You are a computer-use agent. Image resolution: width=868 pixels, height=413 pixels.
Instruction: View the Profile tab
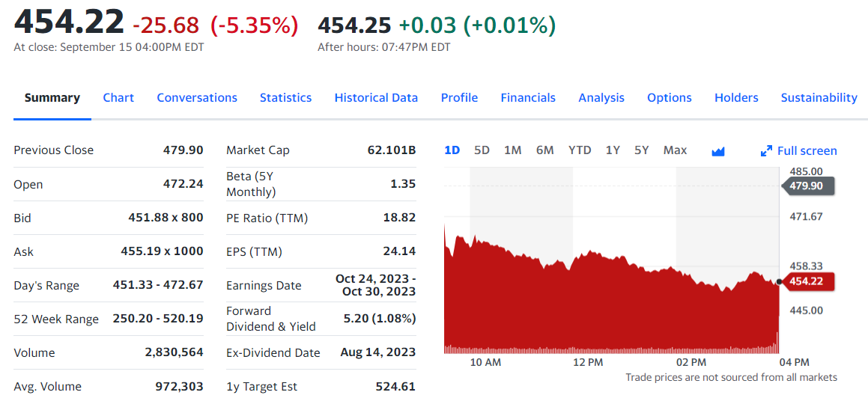coord(459,97)
